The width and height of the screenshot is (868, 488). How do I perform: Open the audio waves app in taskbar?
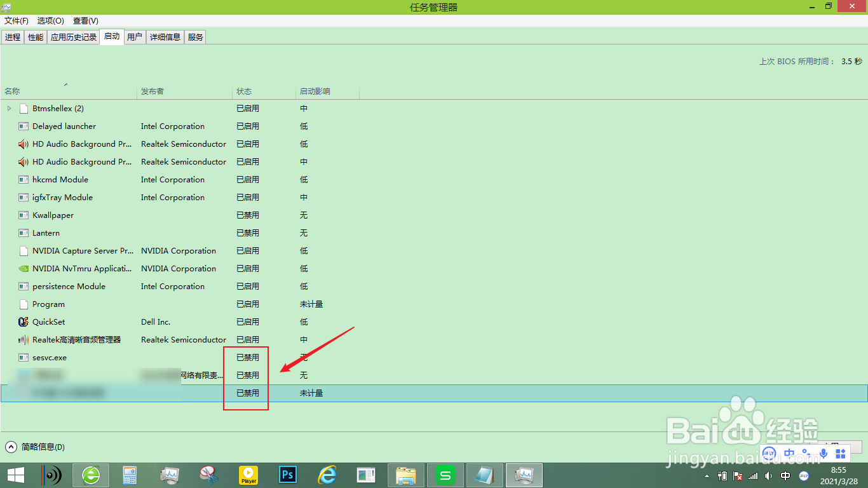point(52,475)
